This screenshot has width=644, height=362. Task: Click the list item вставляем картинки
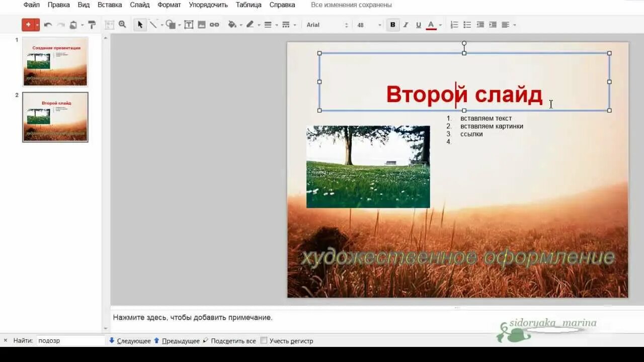(492, 126)
